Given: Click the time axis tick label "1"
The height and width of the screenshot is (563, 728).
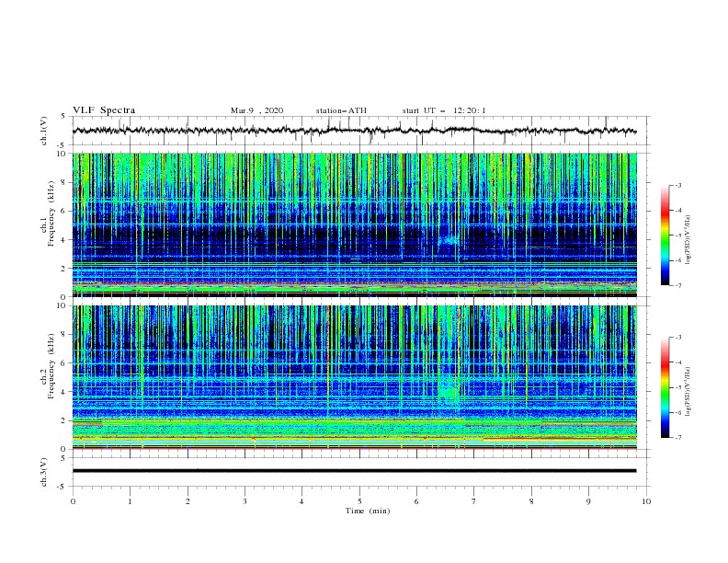Looking at the screenshot, I should point(130,501).
